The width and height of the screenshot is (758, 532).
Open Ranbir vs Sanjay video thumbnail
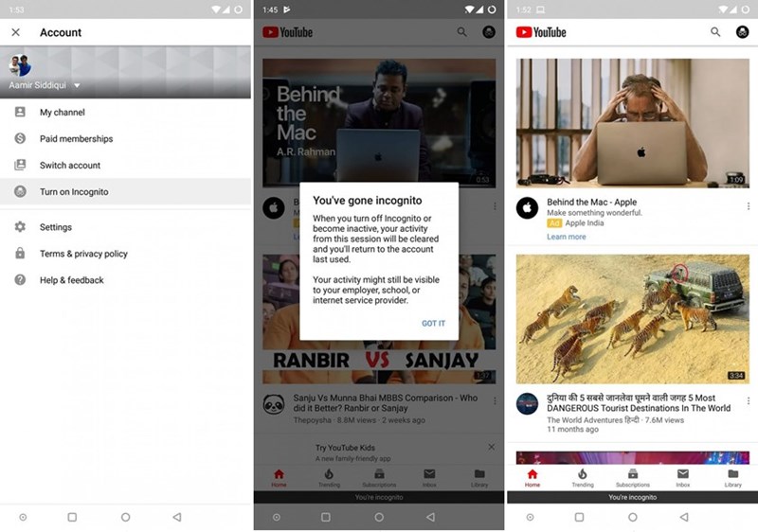click(379, 319)
